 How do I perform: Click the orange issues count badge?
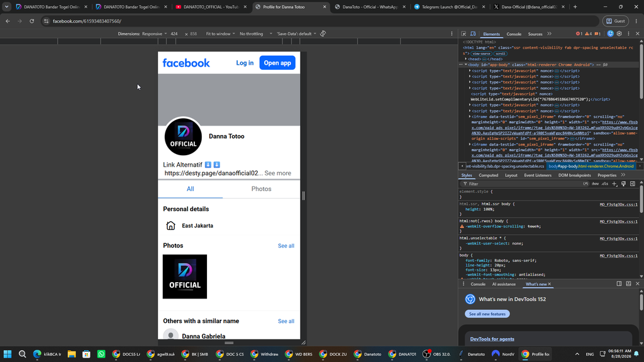597,34
